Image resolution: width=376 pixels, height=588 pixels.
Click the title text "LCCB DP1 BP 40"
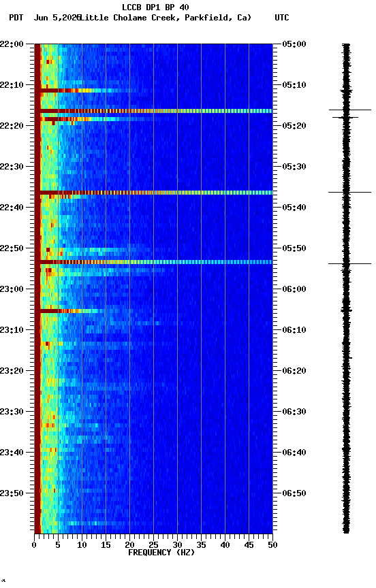pyautogui.click(x=155, y=7)
